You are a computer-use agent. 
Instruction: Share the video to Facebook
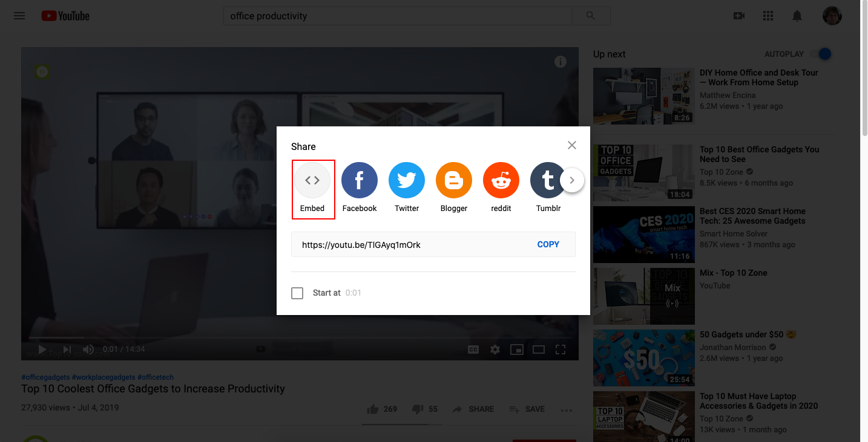(360, 187)
